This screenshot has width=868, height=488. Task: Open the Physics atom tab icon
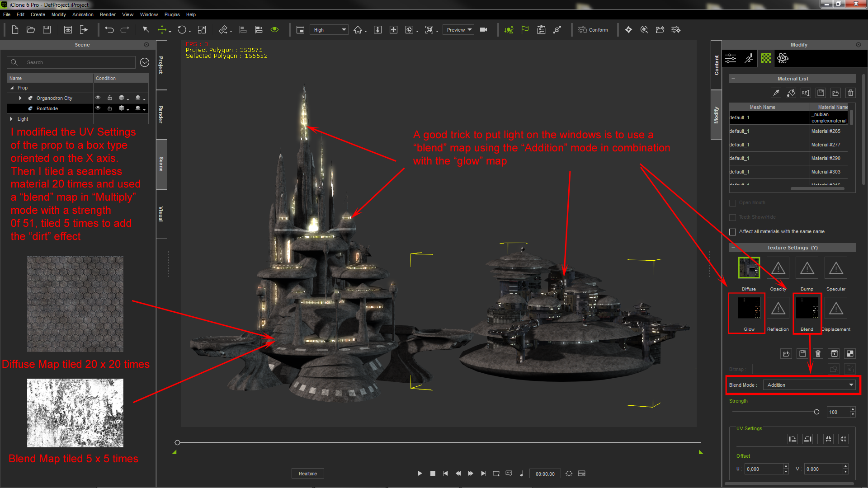783,58
